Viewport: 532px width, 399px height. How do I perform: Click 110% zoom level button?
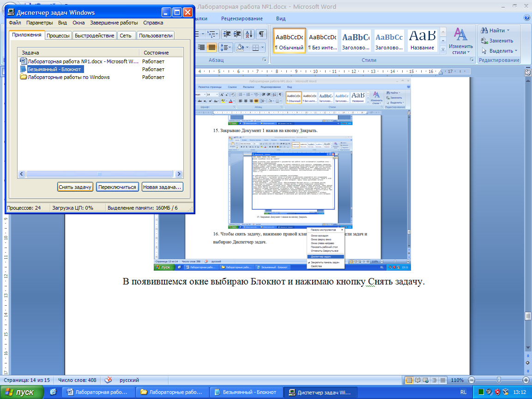(x=457, y=381)
